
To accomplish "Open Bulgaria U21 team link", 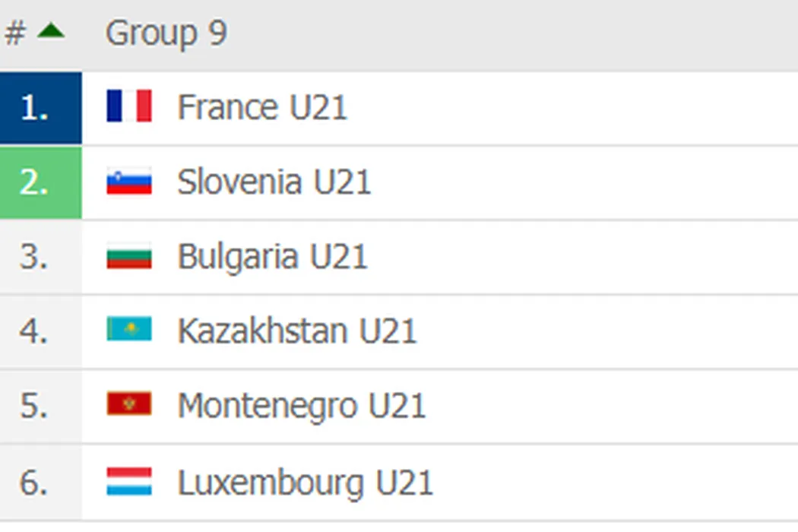I will tap(272, 257).
